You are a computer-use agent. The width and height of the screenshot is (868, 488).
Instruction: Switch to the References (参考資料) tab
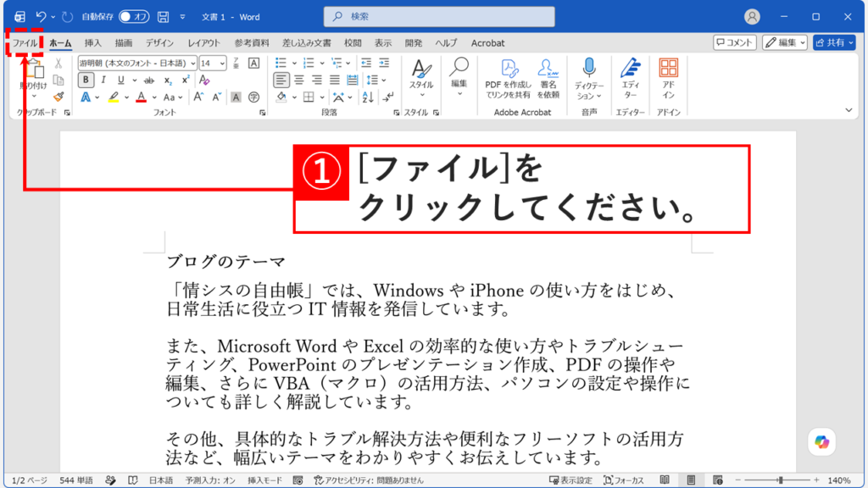[x=251, y=42]
